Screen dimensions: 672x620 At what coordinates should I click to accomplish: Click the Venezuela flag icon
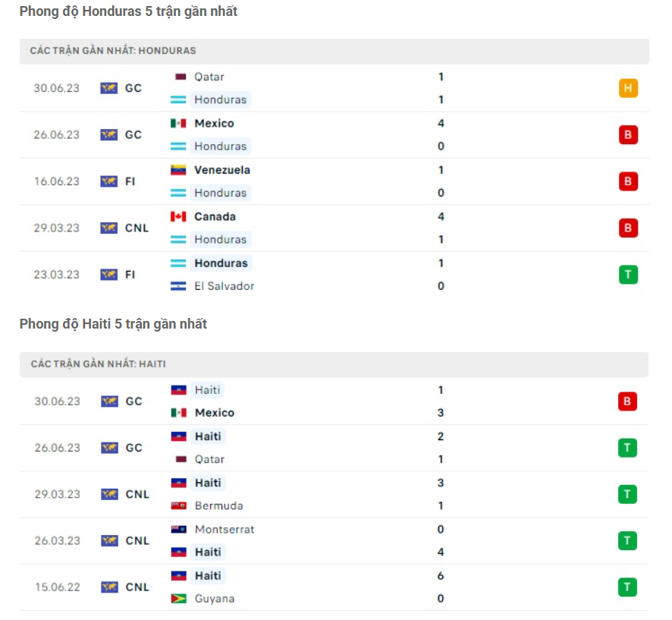[x=177, y=170]
